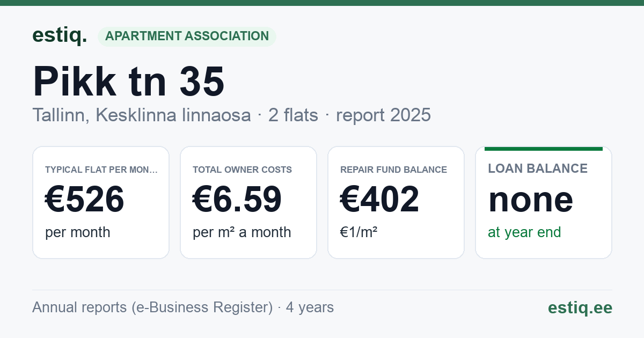This screenshot has height=338, width=644.
Task: Click the at year end text
Action: coord(524,232)
